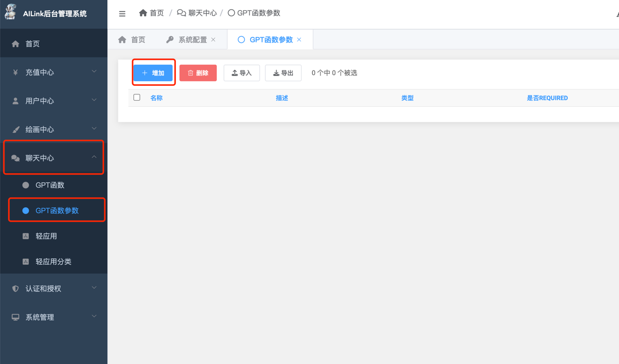Click the 聊天中心 menu label in sidebar

click(x=40, y=158)
